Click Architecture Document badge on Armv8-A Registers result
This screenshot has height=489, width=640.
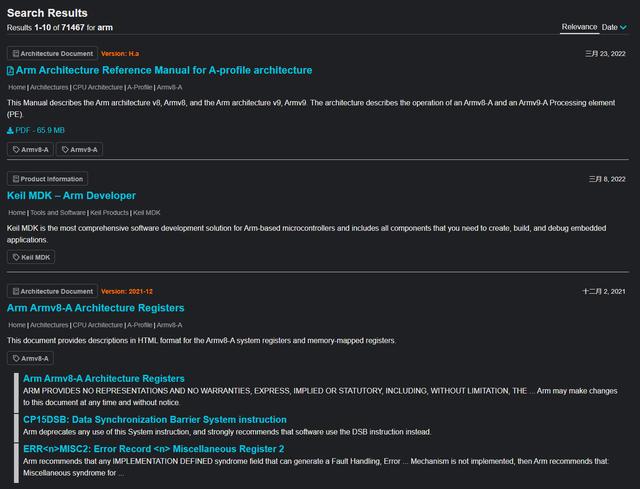point(52,291)
